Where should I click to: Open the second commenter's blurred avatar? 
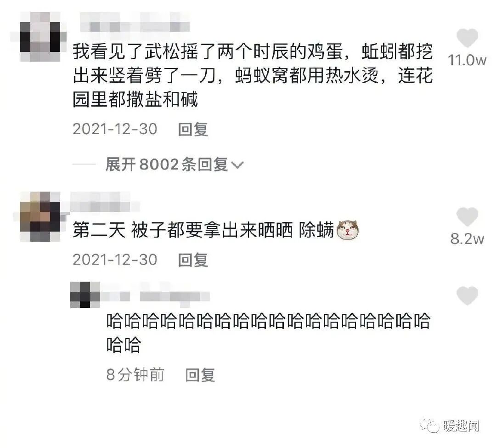(x=40, y=217)
